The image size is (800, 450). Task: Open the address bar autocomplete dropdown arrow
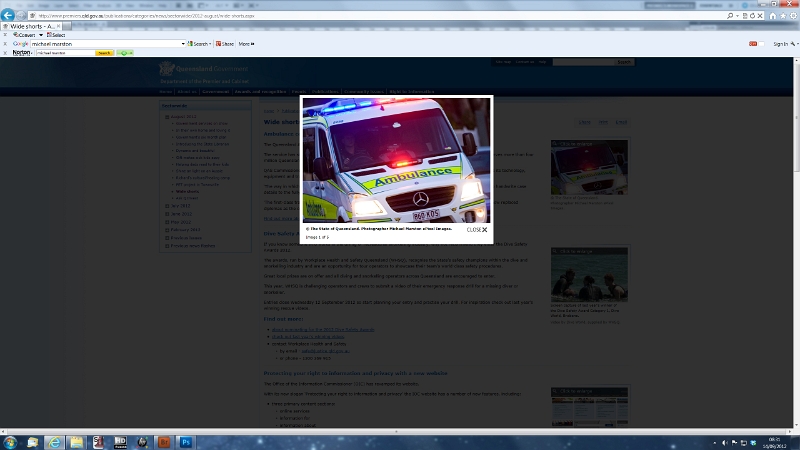(x=737, y=16)
